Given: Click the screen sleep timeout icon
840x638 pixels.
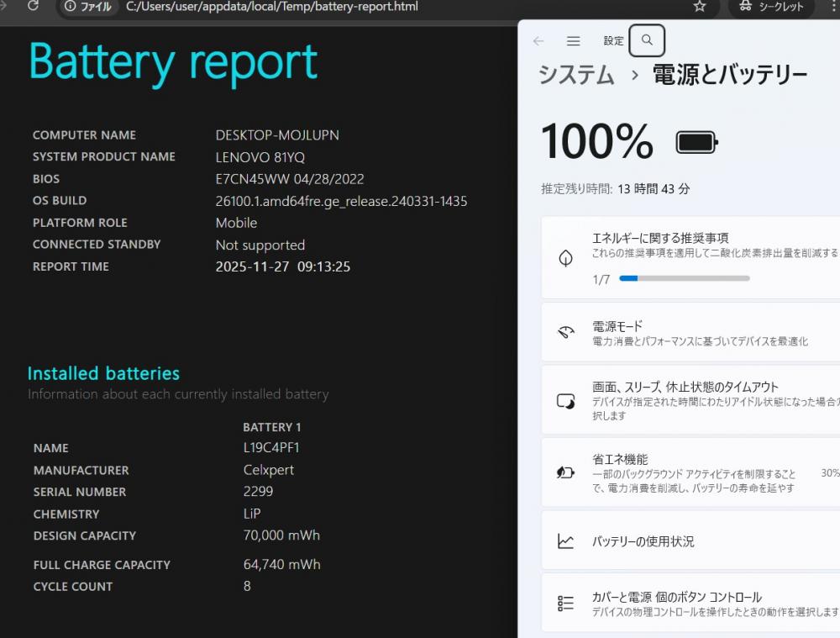Looking at the screenshot, I should tap(565, 400).
